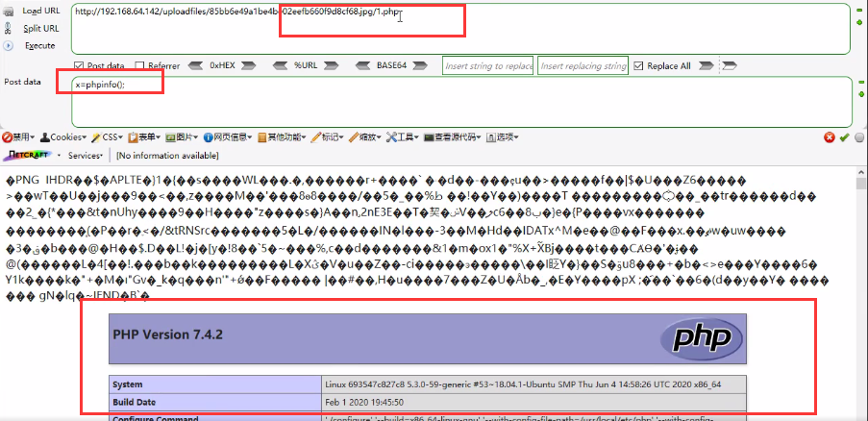Toggle the Post data checkbox
The image size is (868, 421).
78,66
